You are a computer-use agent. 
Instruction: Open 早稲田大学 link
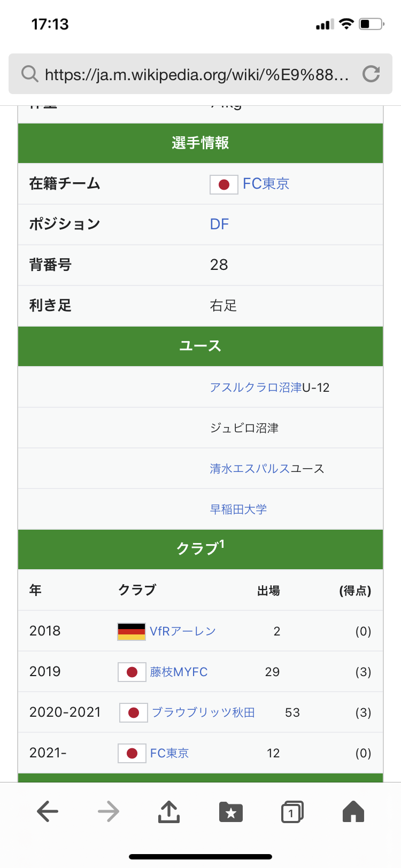point(238,509)
